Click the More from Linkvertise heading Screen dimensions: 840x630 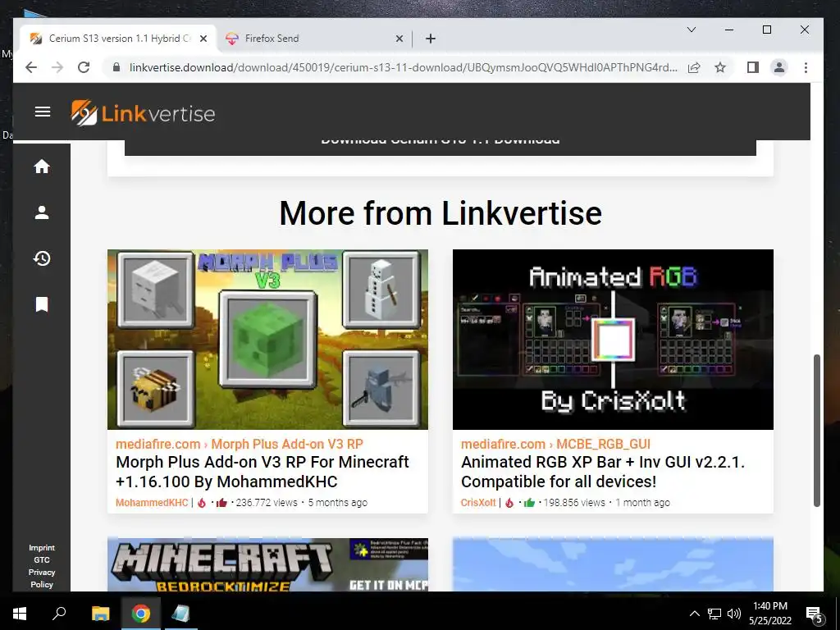coord(441,213)
